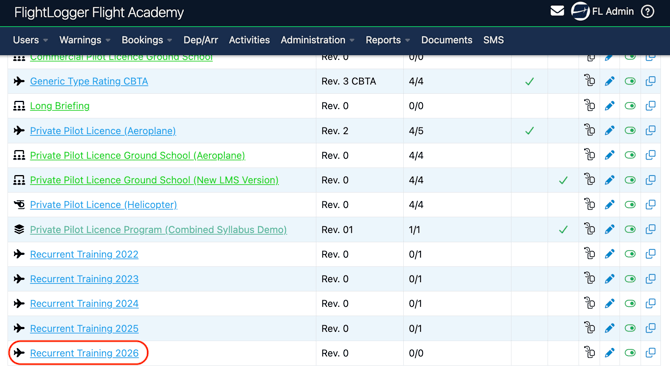Expand the Reports dropdown menu
The image size is (670, 372).
pyautogui.click(x=388, y=40)
